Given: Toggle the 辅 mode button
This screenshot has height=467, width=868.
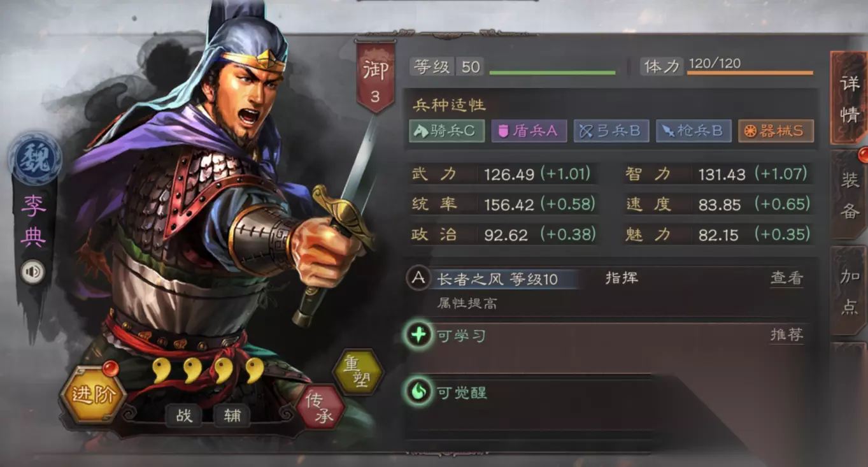Looking at the screenshot, I should tap(232, 415).
